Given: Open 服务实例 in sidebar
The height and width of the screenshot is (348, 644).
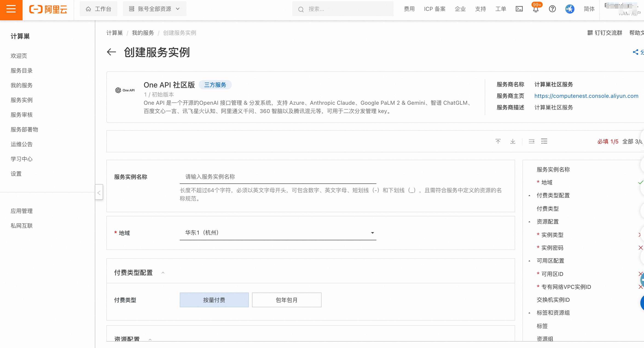Looking at the screenshot, I should coord(22,100).
